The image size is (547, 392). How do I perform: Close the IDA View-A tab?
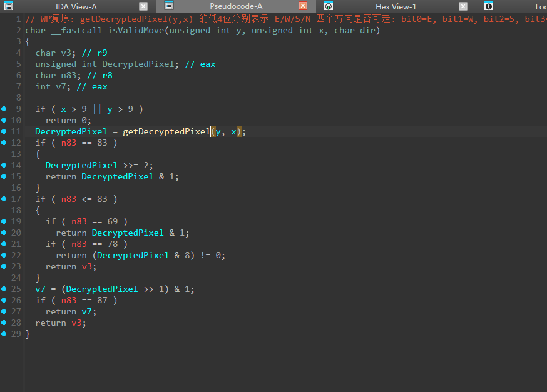[x=143, y=6]
